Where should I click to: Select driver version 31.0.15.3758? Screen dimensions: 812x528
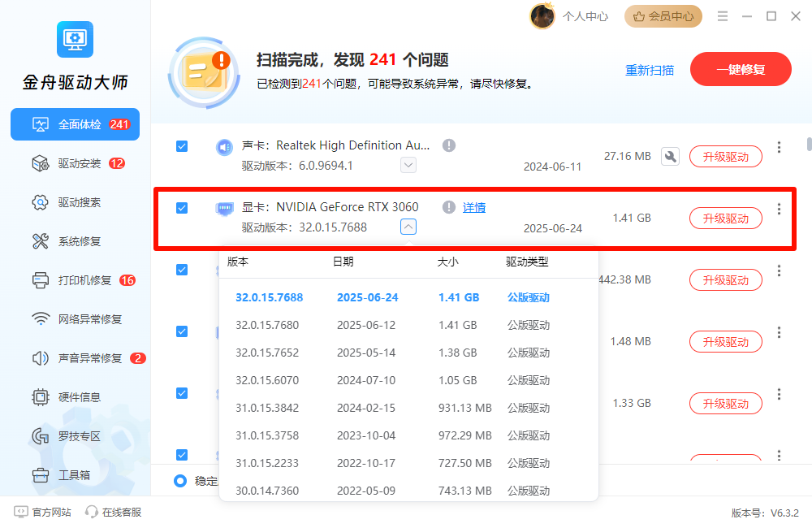[x=408, y=435]
